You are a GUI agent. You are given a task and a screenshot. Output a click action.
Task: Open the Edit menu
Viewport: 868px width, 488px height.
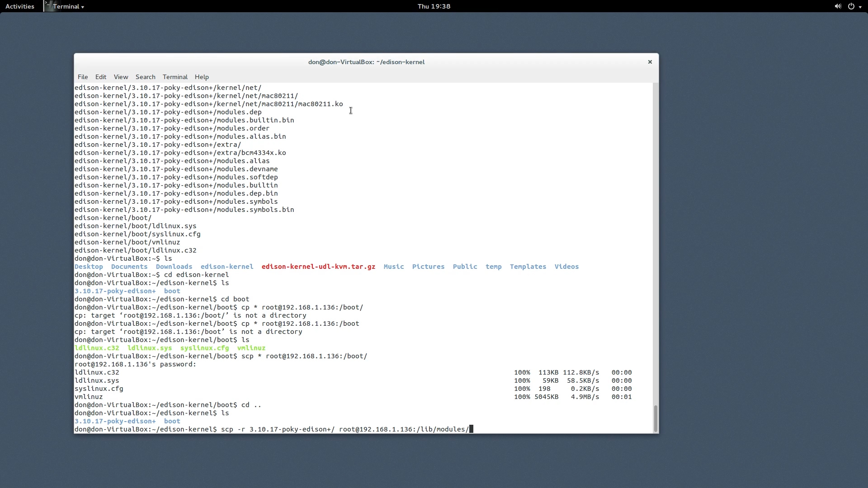point(101,76)
